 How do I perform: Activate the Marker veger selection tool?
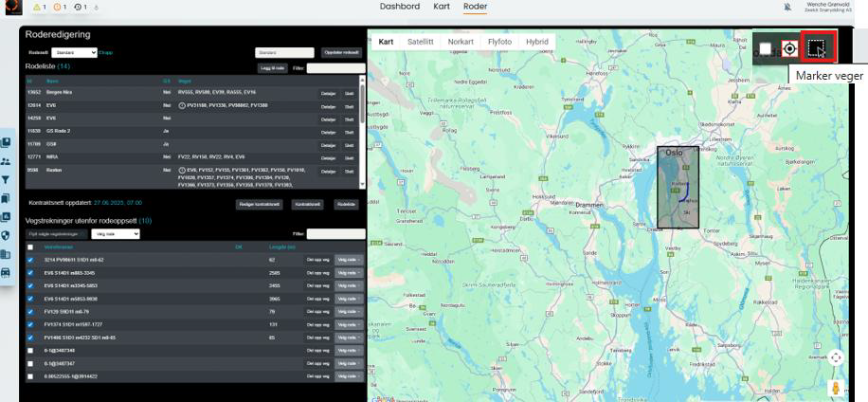[x=817, y=47]
